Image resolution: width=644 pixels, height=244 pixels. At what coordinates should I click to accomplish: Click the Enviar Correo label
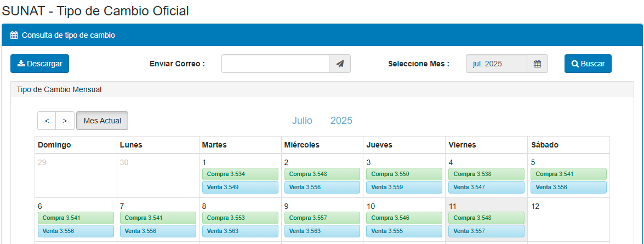coord(178,64)
